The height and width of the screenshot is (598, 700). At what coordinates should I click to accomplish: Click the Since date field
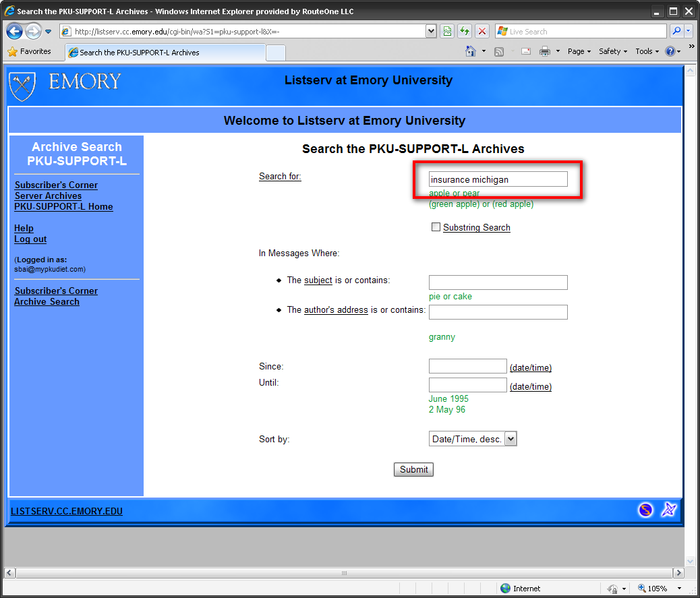coord(468,366)
